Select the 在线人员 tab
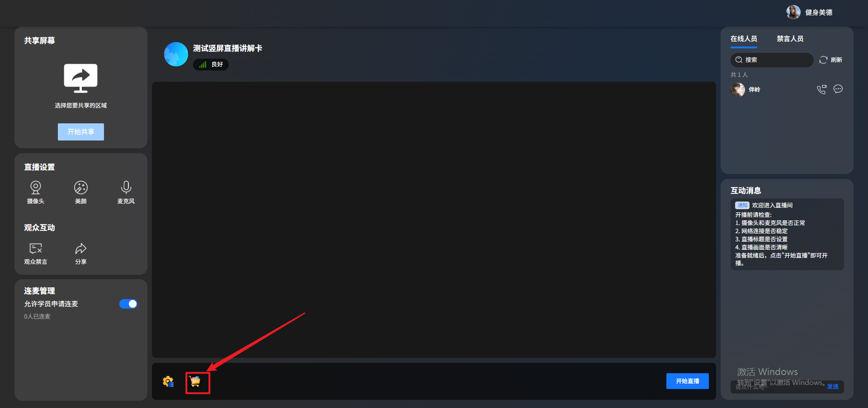Image resolution: width=868 pixels, height=408 pixels. [744, 39]
